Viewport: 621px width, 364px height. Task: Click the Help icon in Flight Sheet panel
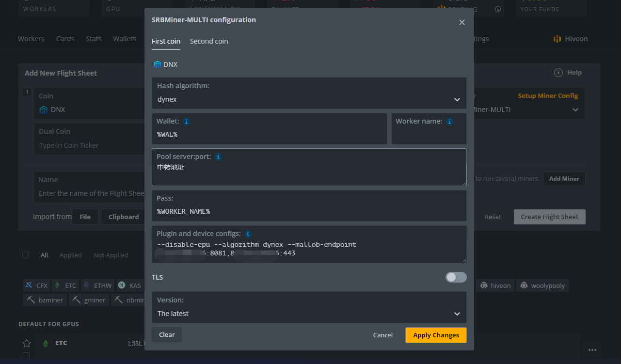[558, 73]
